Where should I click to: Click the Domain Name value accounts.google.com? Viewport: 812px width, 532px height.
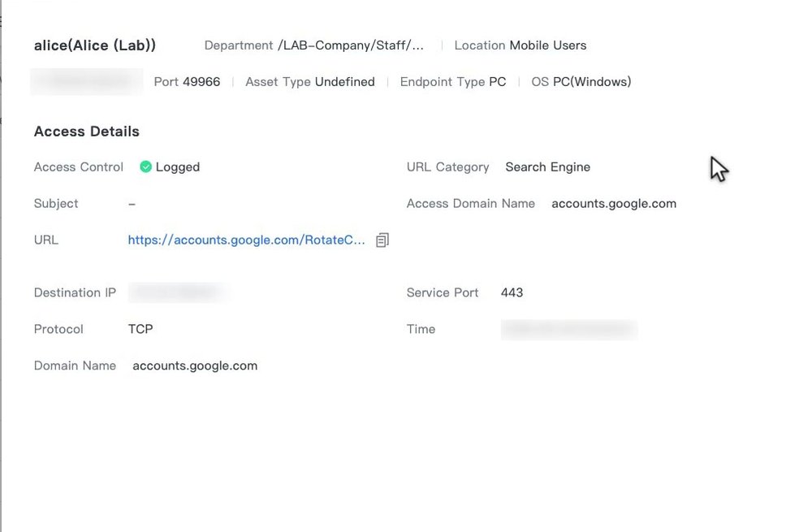(x=195, y=365)
